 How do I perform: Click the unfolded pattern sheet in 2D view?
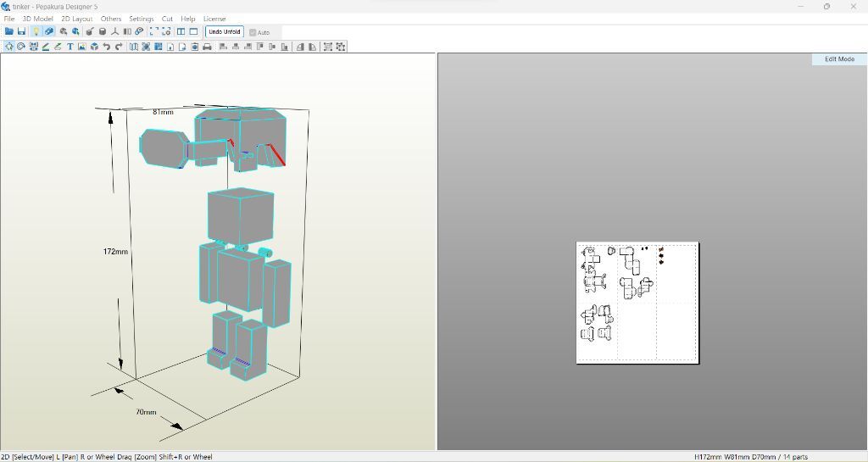637,303
